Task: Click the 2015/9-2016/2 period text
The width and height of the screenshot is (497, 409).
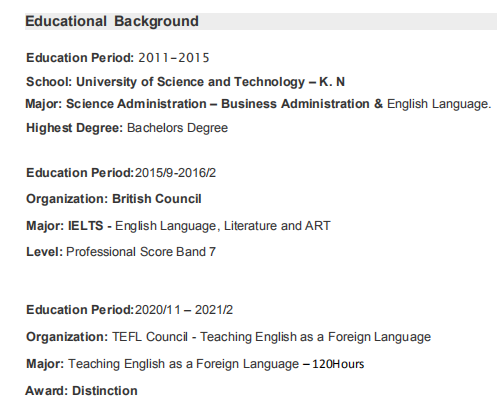Action: click(175, 173)
